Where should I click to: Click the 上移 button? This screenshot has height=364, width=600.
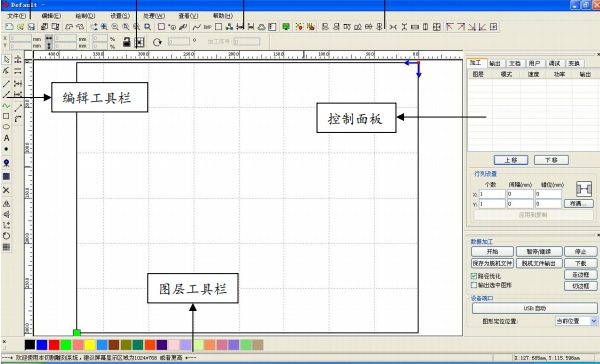511,160
